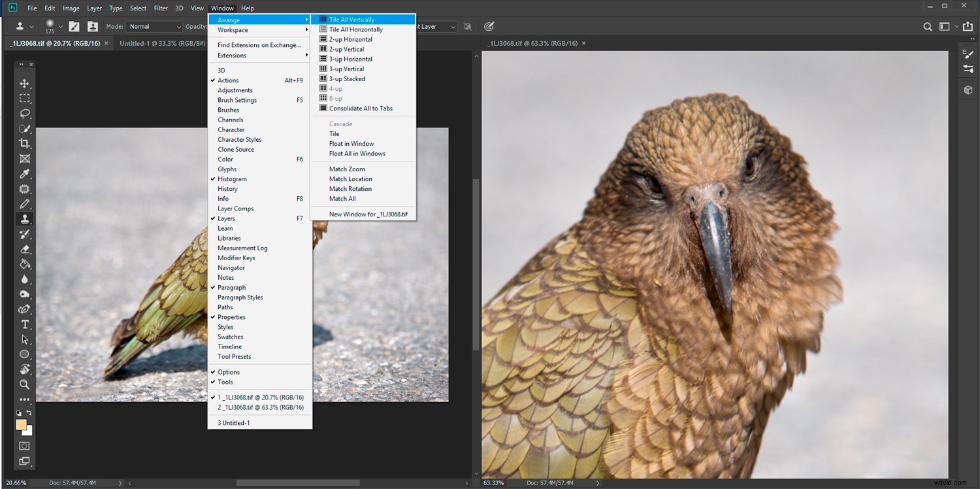Click New Window for _1LJ3068.tif

368,214
